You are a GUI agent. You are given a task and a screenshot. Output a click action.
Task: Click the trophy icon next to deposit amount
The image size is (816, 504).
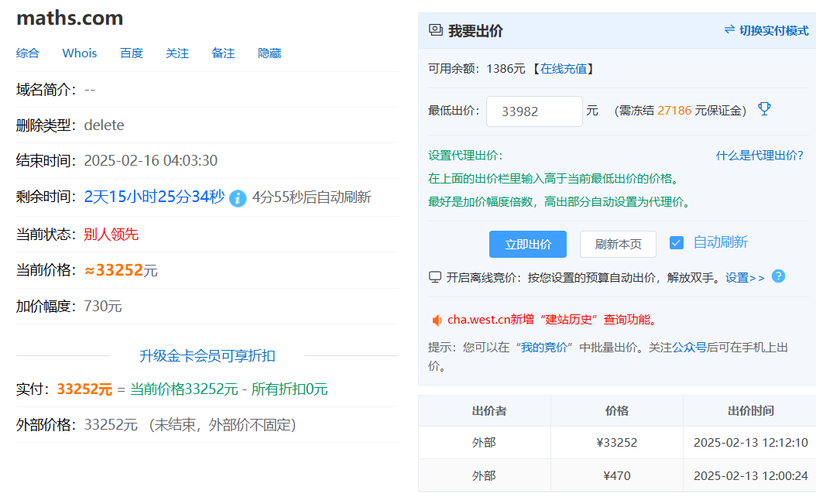coord(764,109)
